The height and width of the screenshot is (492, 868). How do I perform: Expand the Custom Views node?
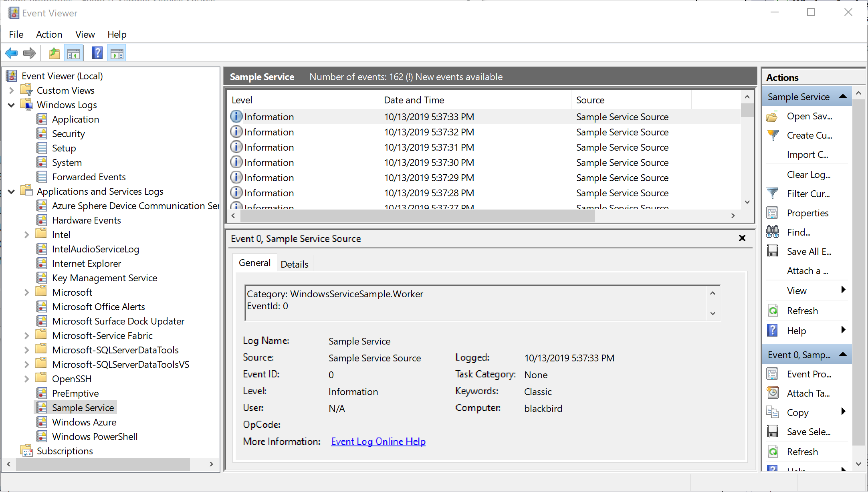coord(12,91)
